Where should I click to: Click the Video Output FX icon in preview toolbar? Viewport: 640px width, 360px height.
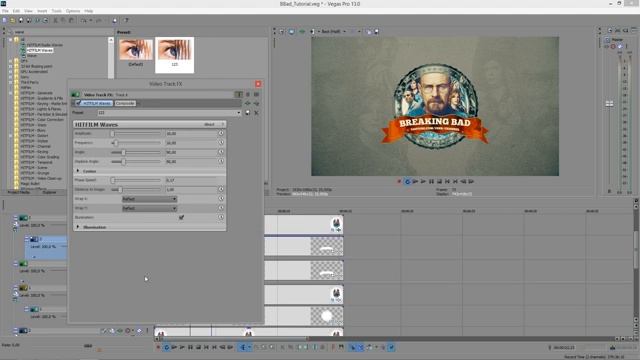302,31
